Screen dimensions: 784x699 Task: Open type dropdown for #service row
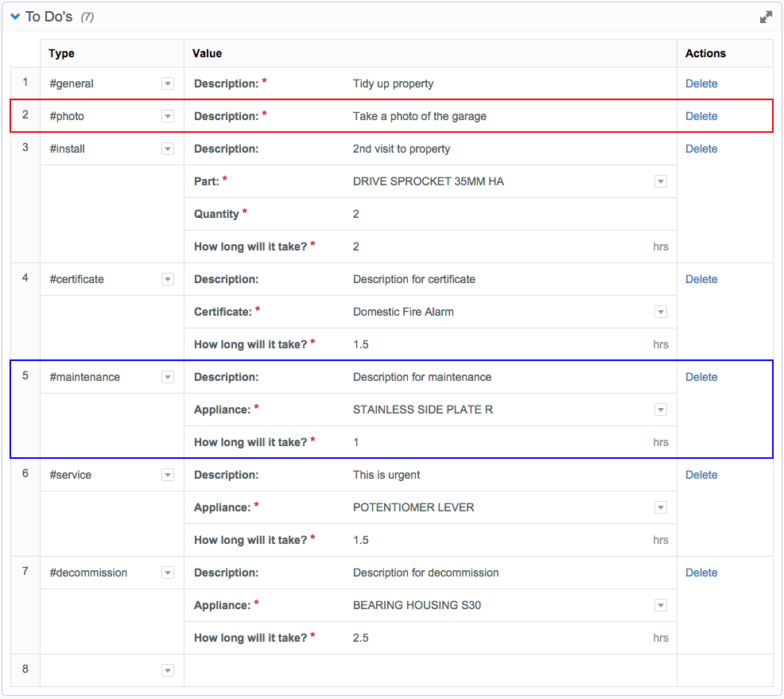[x=168, y=475]
